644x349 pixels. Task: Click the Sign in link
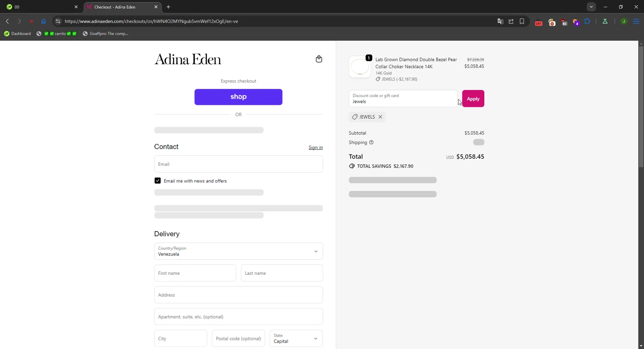[x=316, y=148]
